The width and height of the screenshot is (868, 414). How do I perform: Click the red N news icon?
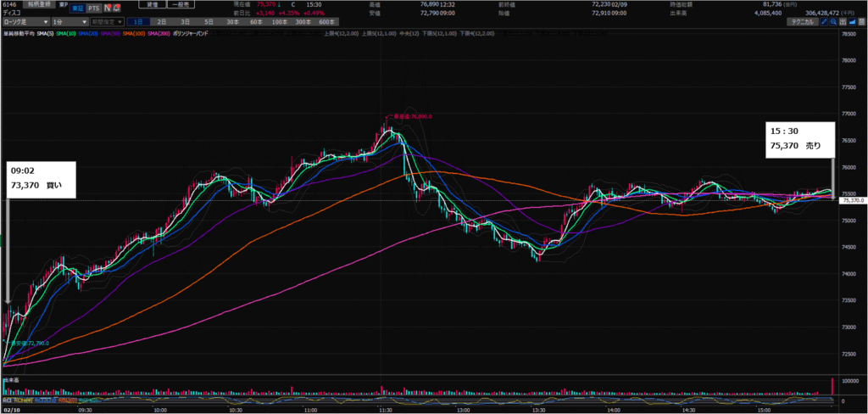[x=105, y=7]
